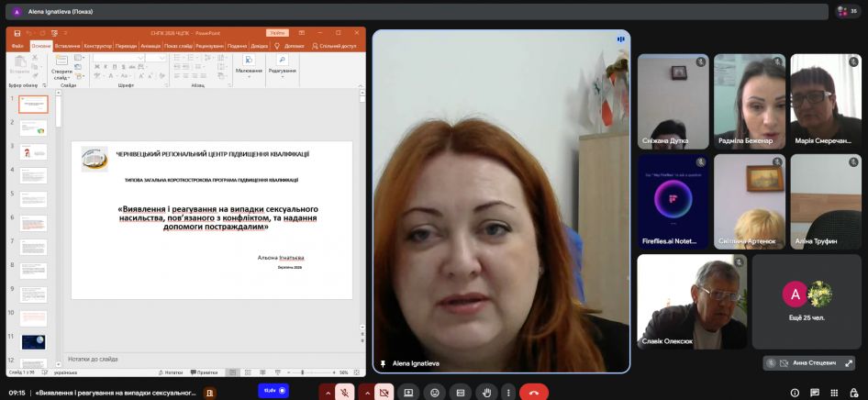Toggle closed captions button
Screen dimensions: 868x400
pyautogui.click(x=461, y=392)
